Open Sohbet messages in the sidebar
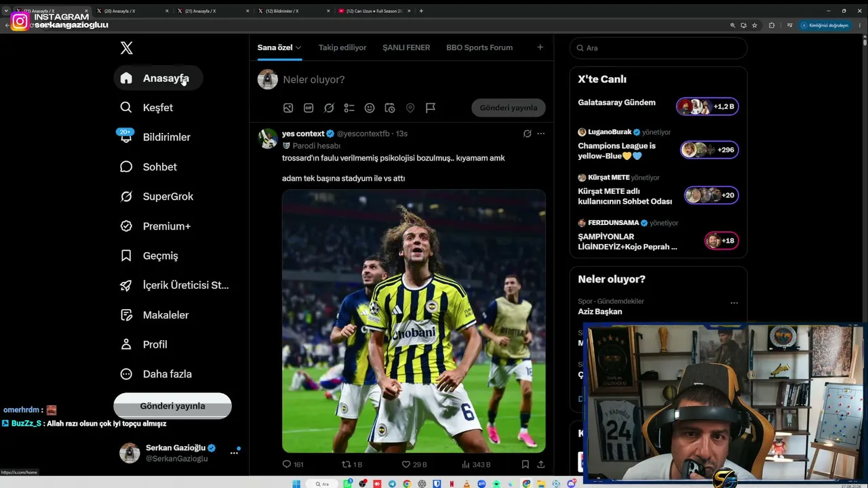 pyautogui.click(x=149, y=167)
